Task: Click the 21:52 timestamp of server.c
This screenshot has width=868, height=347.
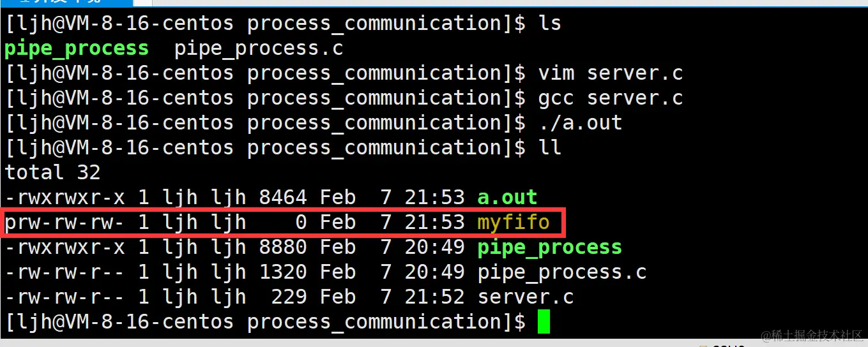Action: coord(434,297)
